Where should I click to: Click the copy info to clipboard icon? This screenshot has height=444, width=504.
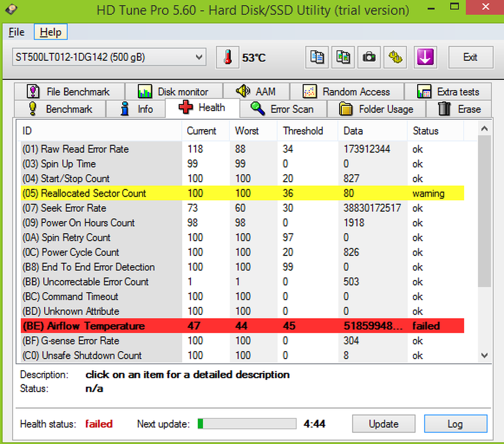point(317,57)
